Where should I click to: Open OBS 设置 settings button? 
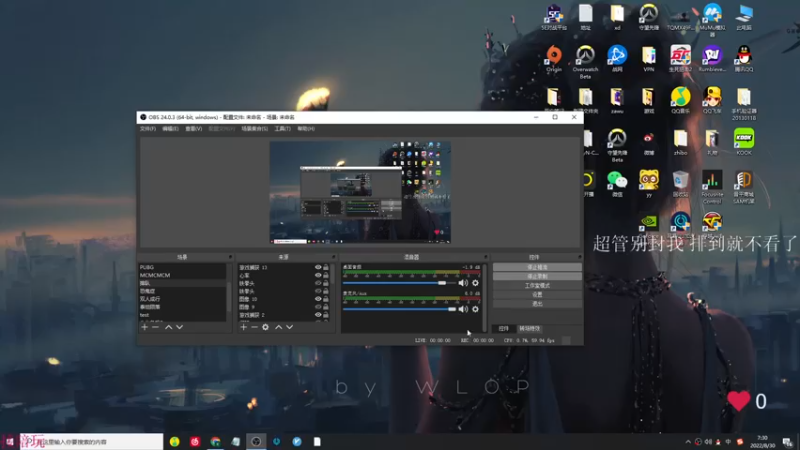537,295
